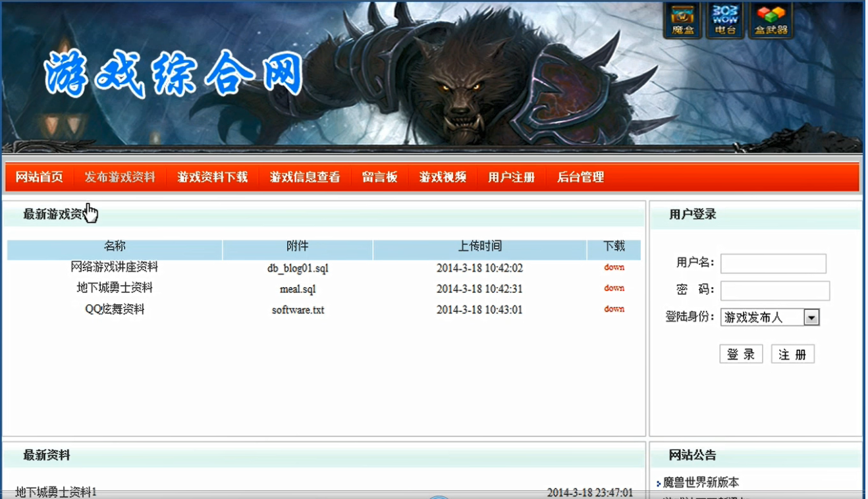Viewport: 868px width, 499px height.
Task: Click upload time 2014-3-18 10:43:01
Action: coord(479,310)
